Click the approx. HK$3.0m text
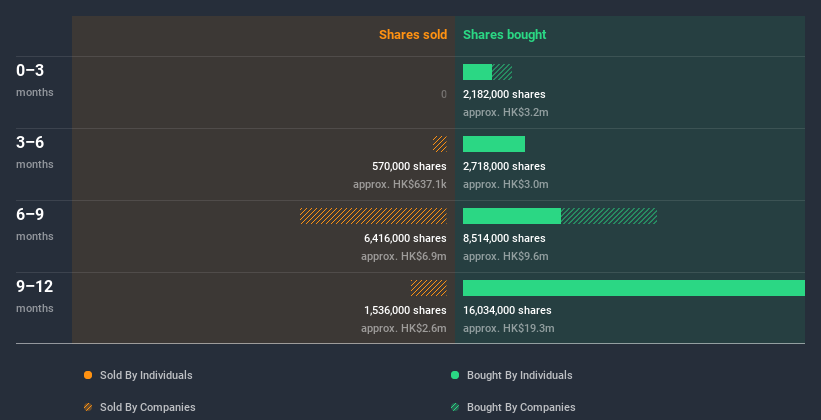This screenshot has height=420, width=821. (x=506, y=184)
